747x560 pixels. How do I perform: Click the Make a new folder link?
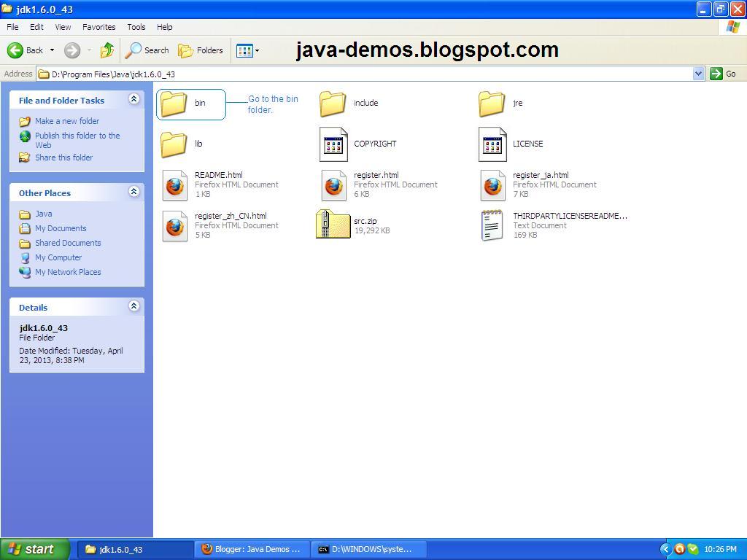coord(68,121)
